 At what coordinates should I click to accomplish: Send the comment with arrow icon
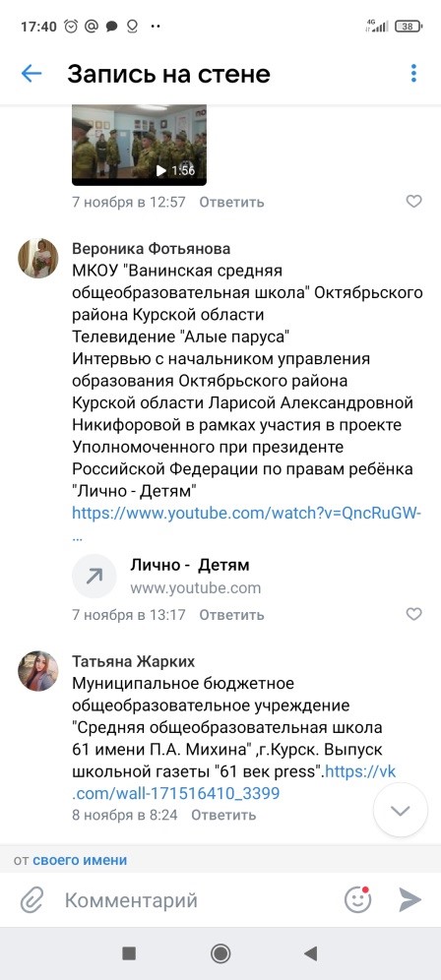tap(409, 900)
